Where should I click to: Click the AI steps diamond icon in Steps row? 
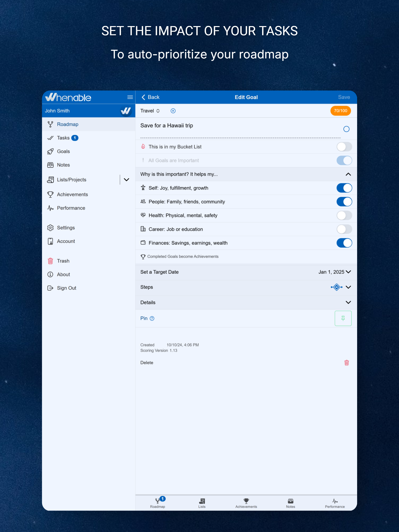click(336, 287)
